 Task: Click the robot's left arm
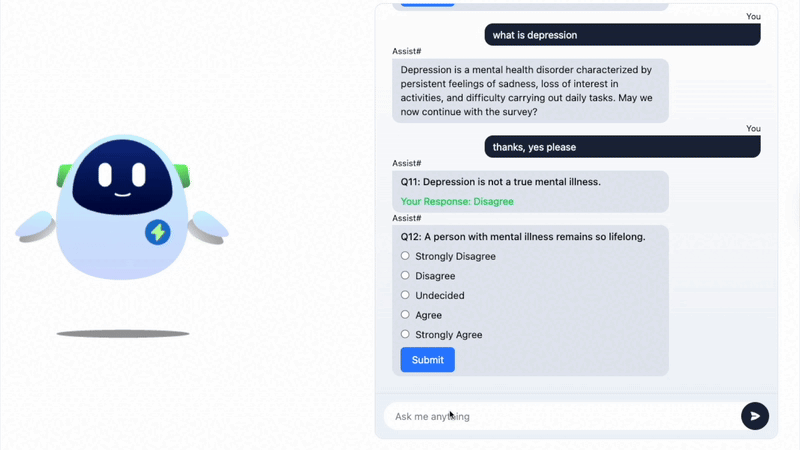[37, 228]
